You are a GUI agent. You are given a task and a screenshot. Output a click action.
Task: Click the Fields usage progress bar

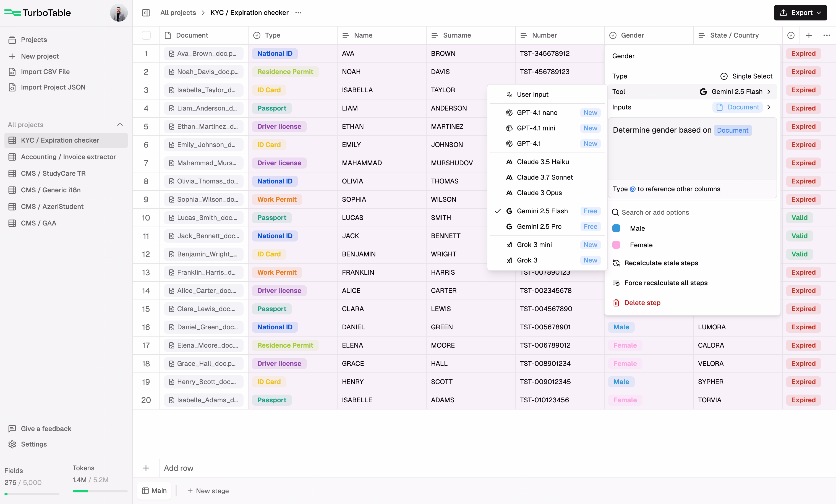[x=32, y=494]
